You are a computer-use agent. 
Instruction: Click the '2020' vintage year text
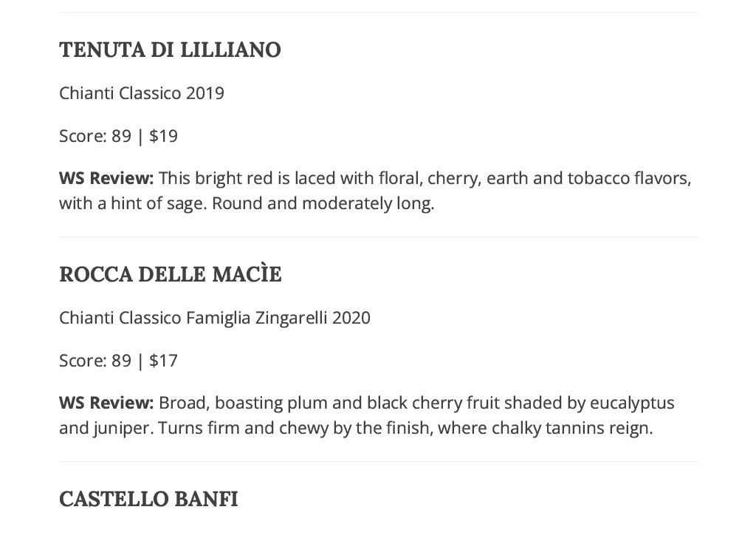[x=351, y=318]
